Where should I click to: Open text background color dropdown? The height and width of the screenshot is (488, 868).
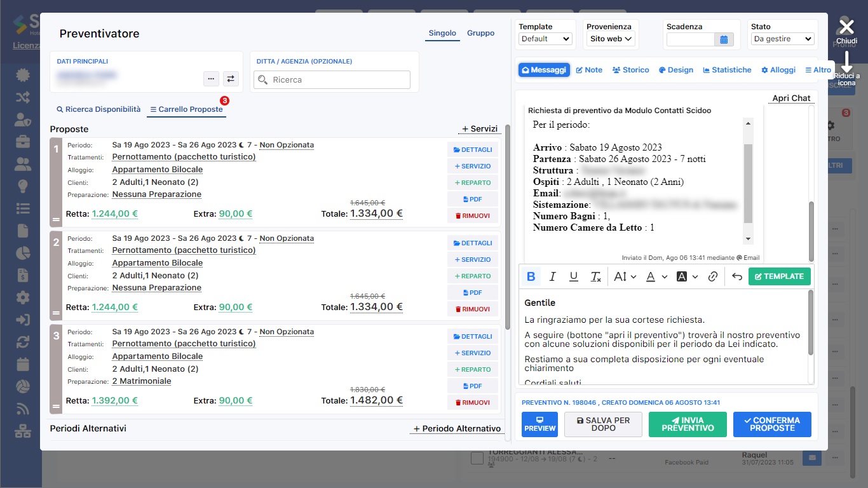pos(688,276)
